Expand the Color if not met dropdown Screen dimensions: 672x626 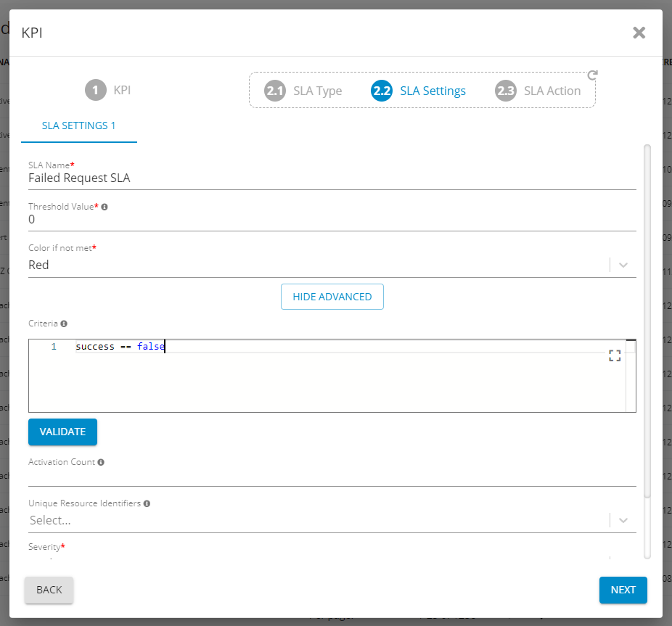click(x=623, y=265)
